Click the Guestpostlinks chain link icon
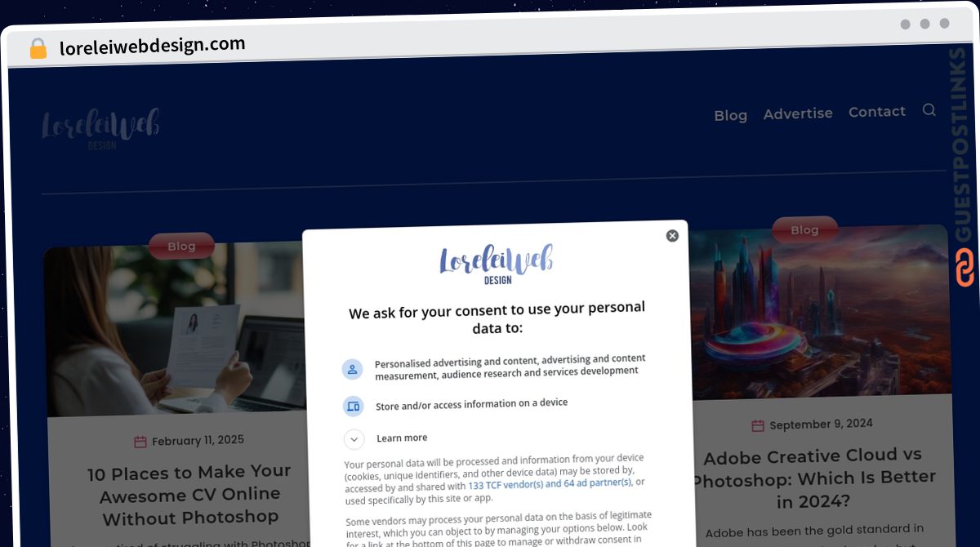 coord(964,268)
